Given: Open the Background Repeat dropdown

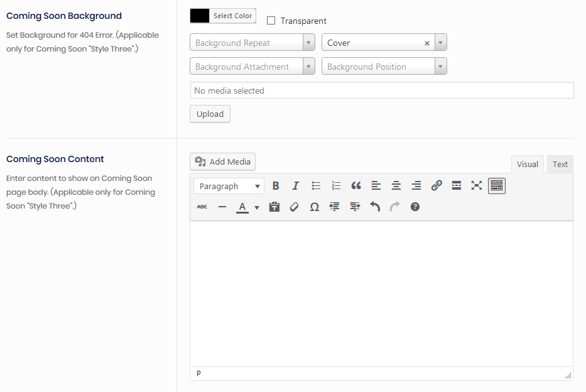Looking at the screenshot, I should pos(252,43).
